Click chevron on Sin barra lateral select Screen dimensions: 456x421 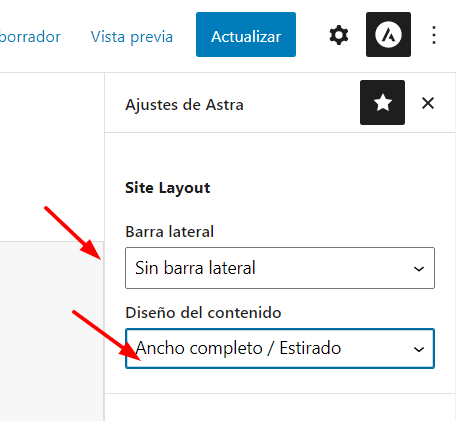pos(419,269)
